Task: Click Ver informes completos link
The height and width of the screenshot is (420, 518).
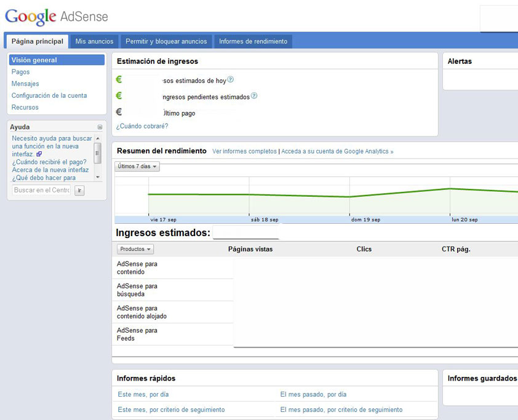Action: coord(244,151)
